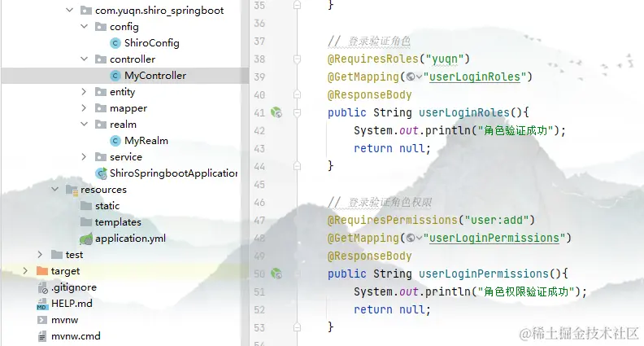Click the userLoginPermissions method name on line 50
This screenshot has height=346, width=644.
[484, 274]
